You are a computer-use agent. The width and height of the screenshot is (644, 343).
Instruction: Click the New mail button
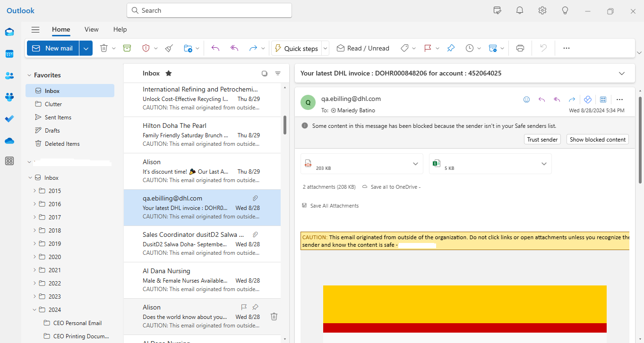[x=53, y=48]
